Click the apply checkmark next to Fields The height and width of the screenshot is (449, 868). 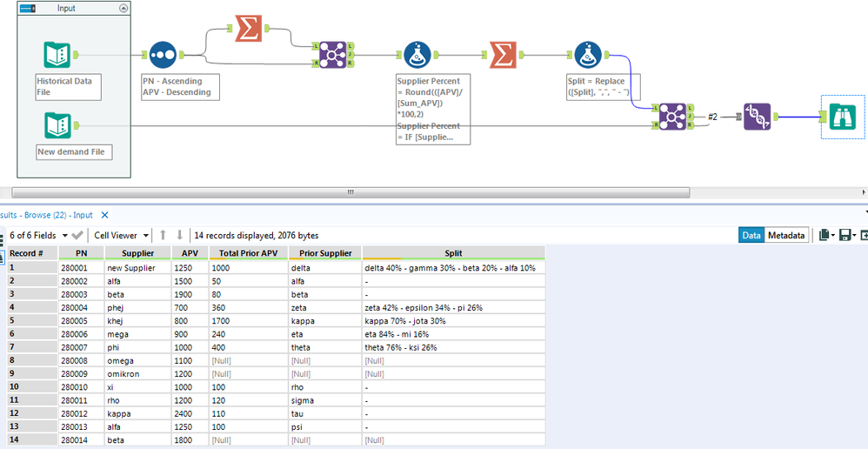(x=77, y=235)
